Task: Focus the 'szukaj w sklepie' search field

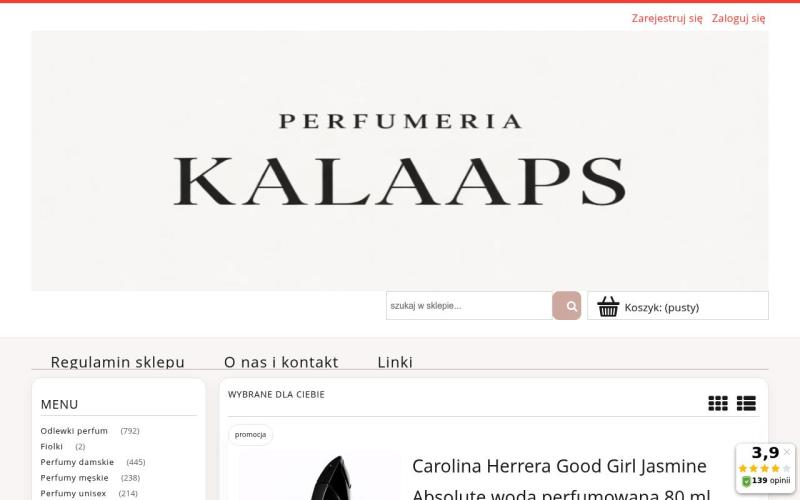Action: tap(469, 306)
